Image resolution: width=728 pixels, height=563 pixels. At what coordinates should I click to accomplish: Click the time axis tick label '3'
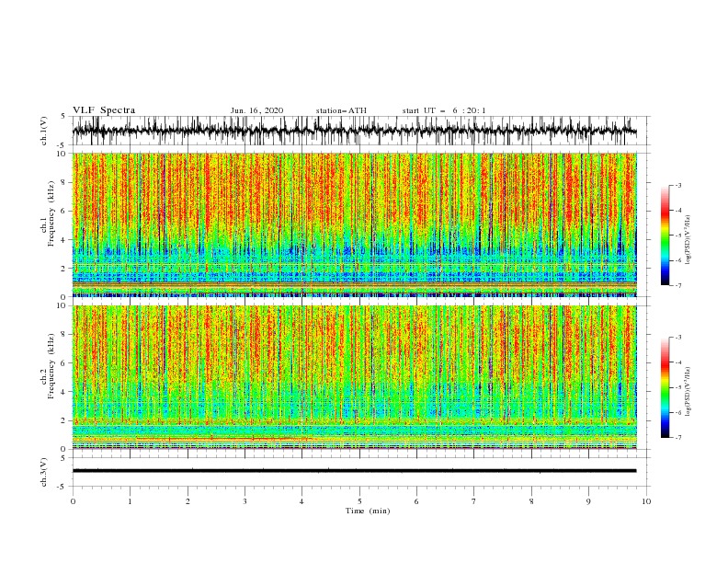pyautogui.click(x=245, y=501)
